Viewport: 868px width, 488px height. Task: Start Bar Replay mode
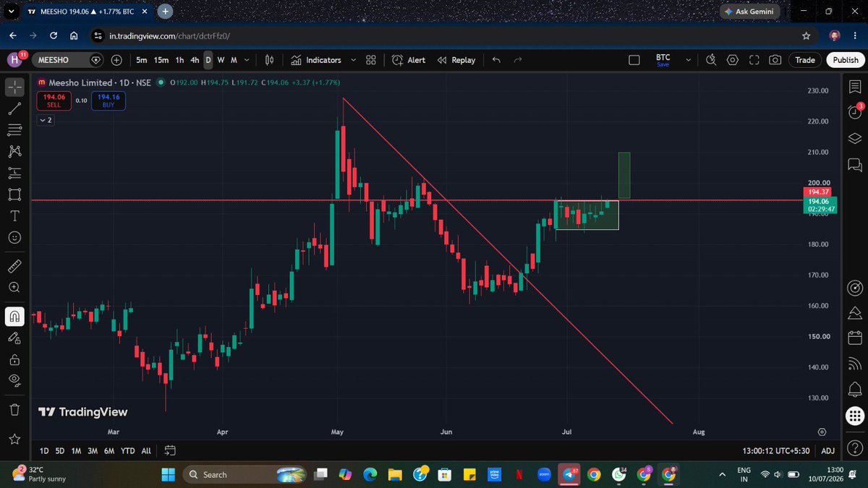click(x=456, y=60)
